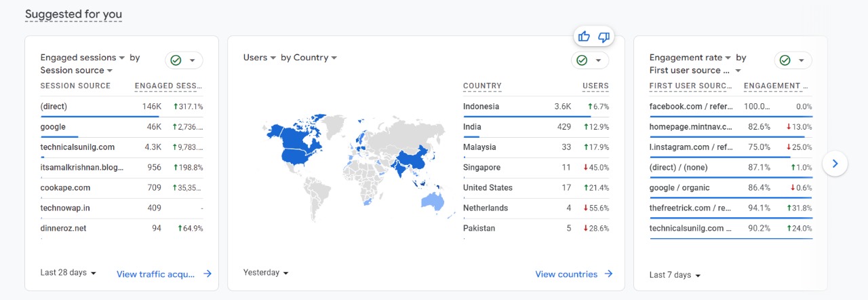Select the l.instagram.com / ref... row
Viewport: 868px width, 300px height.
coord(731,147)
